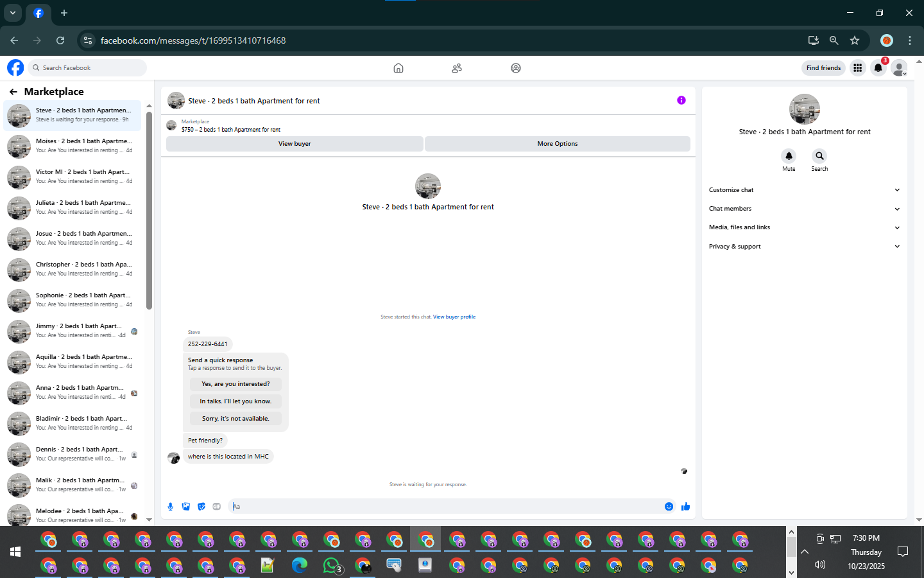
Task: Open the notifications bell with badge
Action: (x=878, y=67)
